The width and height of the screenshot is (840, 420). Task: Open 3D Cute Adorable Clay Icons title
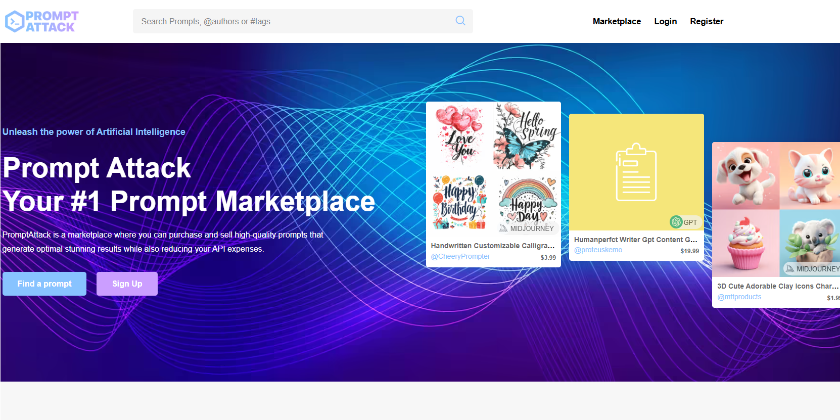coord(777,286)
